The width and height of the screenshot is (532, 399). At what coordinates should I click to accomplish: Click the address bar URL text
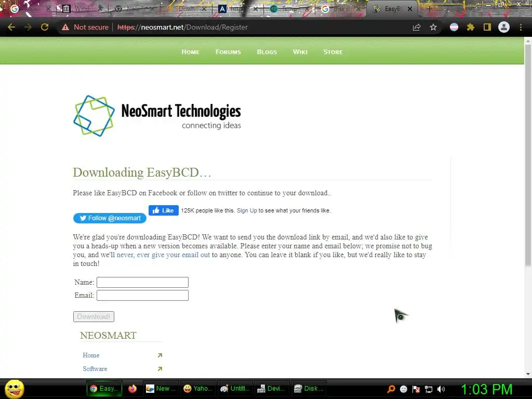click(x=182, y=27)
